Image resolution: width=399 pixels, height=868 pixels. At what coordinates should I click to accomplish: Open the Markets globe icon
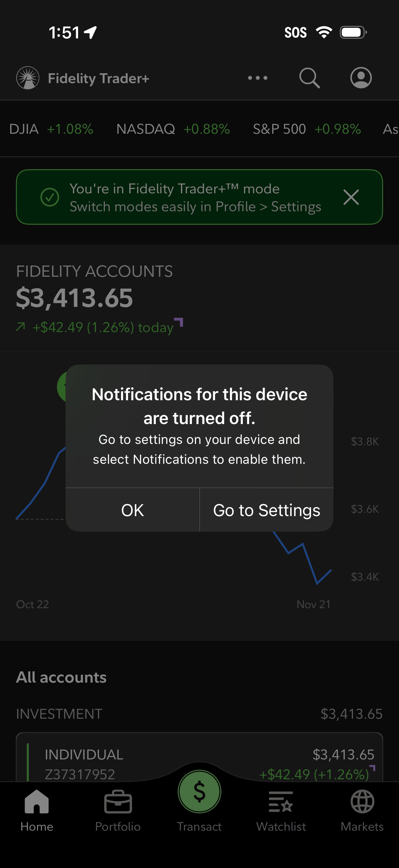pos(362,802)
